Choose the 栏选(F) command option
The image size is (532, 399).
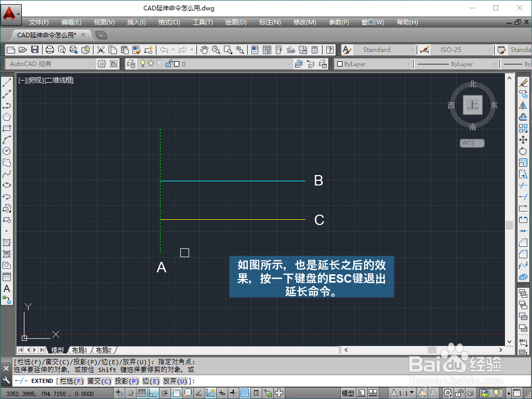pos(72,381)
